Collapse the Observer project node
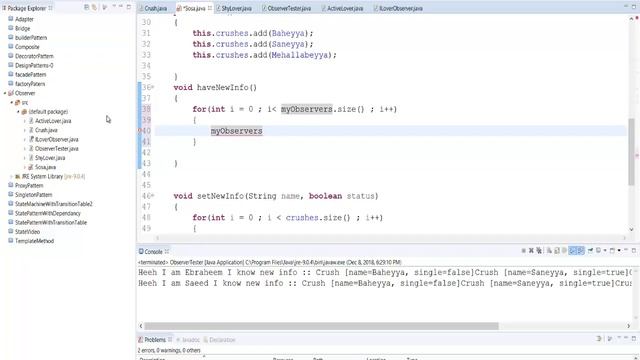The image size is (640, 360). coord(5,93)
